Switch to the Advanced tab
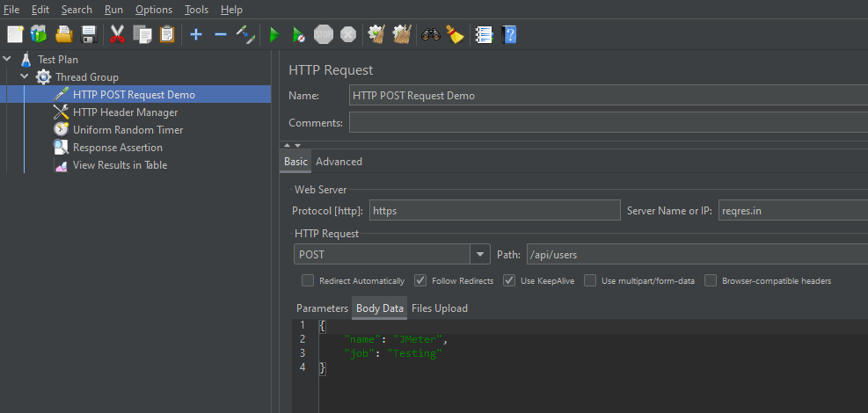868x413 pixels. point(339,162)
